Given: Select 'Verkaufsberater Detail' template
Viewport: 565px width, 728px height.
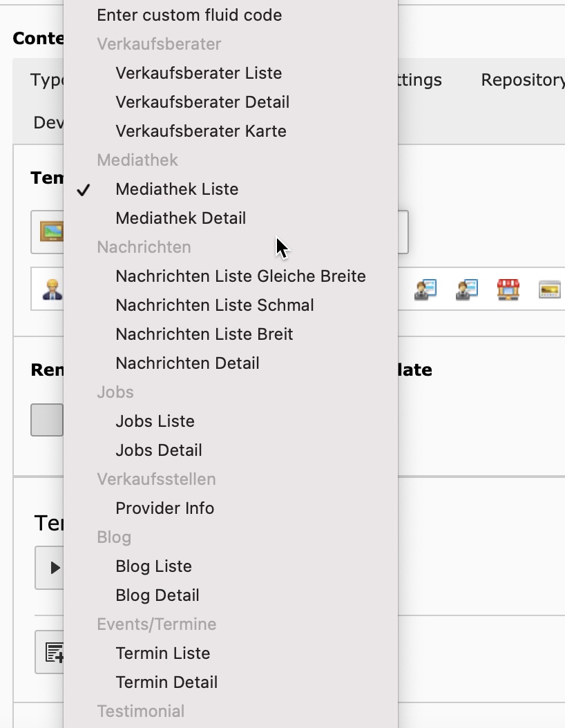Looking at the screenshot, I should 231,102.
